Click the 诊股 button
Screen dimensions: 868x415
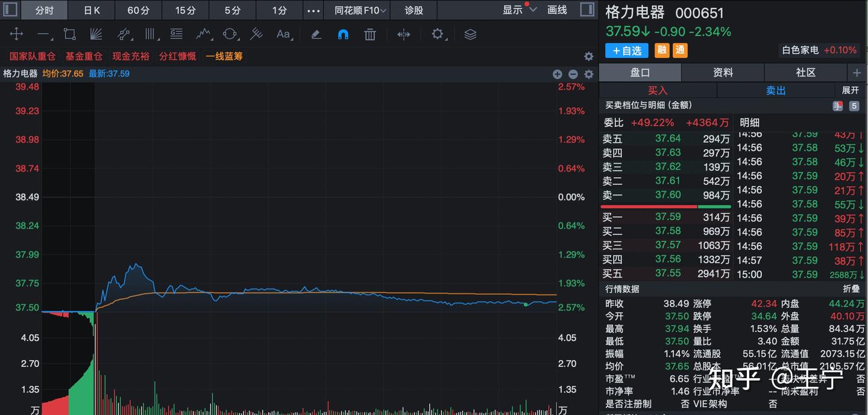point(414,10)
